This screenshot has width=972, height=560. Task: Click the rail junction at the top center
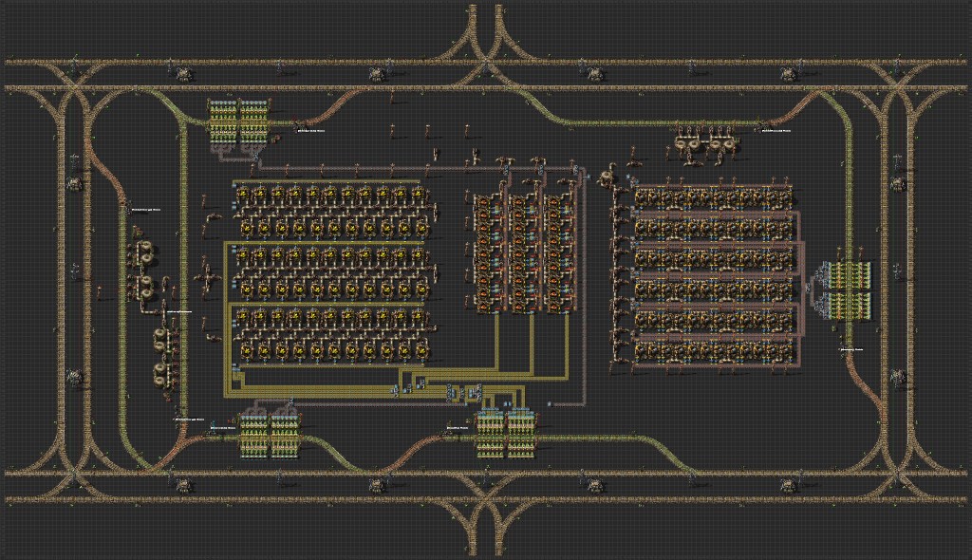click(487, 62)
